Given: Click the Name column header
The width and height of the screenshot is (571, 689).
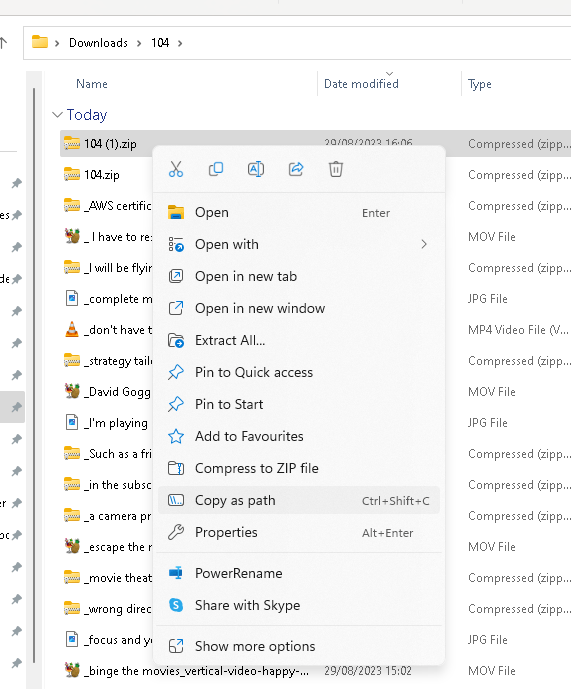Looking at the screenshot, I should click(91, 84).
